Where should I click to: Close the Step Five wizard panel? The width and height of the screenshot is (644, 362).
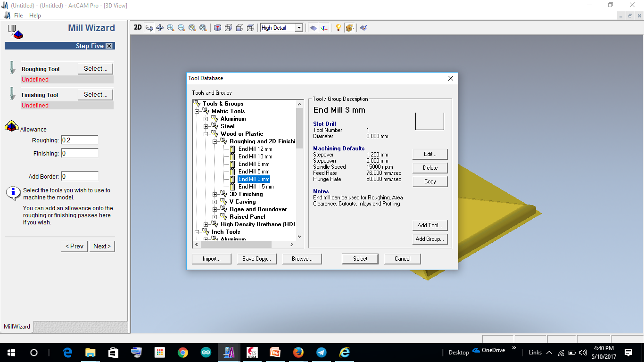pos(109,46)
